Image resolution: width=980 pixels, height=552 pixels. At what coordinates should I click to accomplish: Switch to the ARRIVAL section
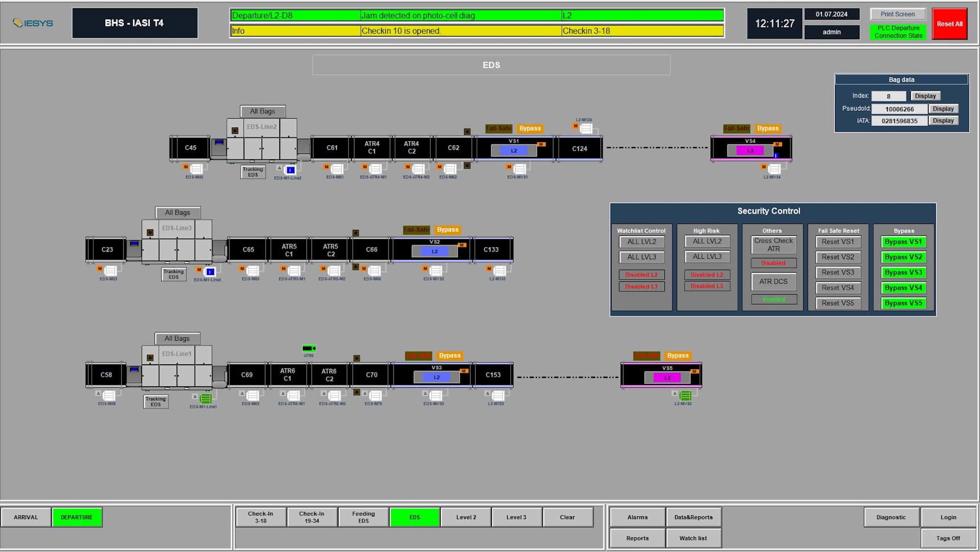[26, 517]
